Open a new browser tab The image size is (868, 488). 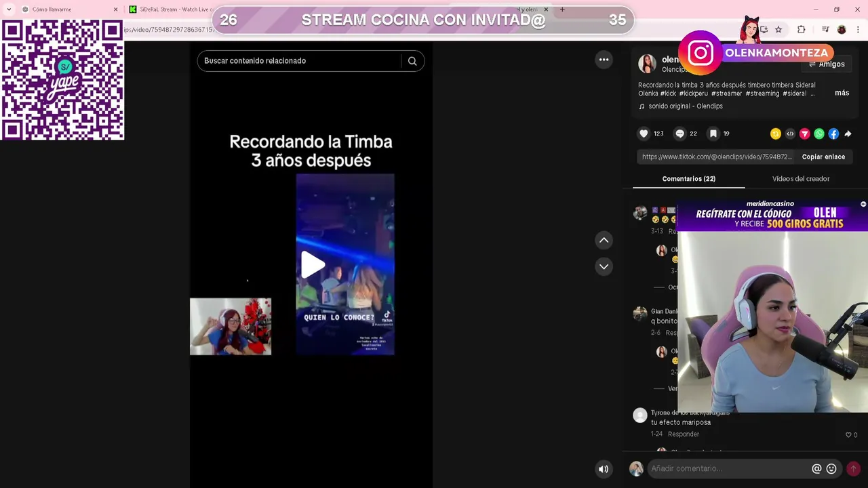[x=562, y=9]
